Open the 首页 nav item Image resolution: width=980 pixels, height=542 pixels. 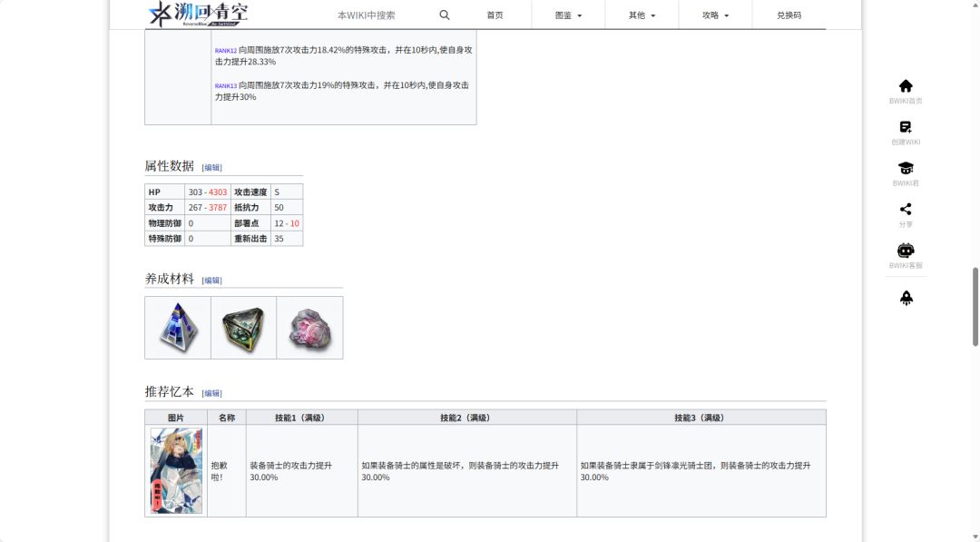495,15
